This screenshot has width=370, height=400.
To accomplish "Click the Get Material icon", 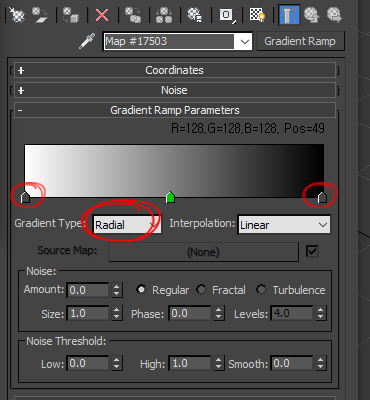I will 17,15.
